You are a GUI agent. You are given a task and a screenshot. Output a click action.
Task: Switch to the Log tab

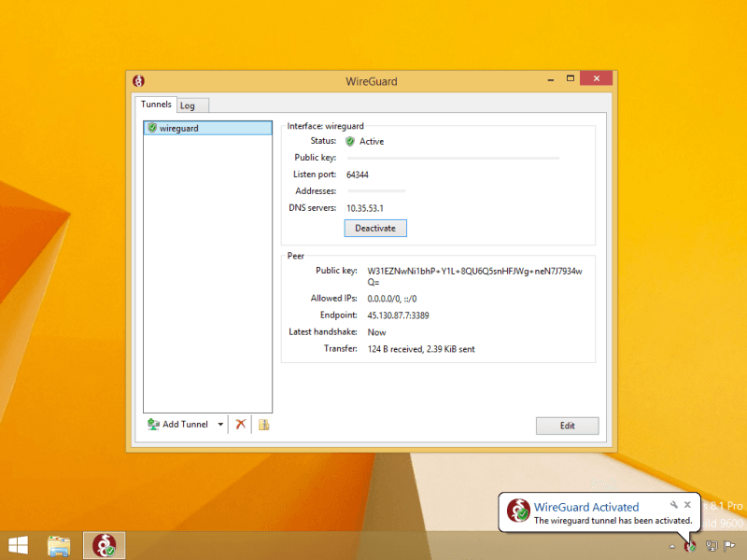[189, 105]
